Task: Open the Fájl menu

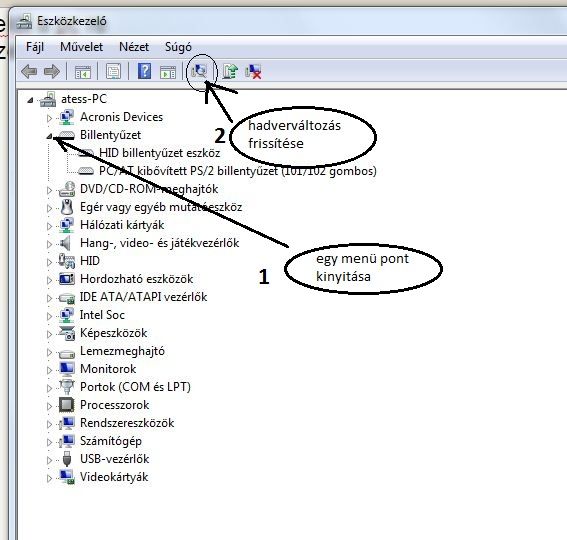Action: [35, 47]
